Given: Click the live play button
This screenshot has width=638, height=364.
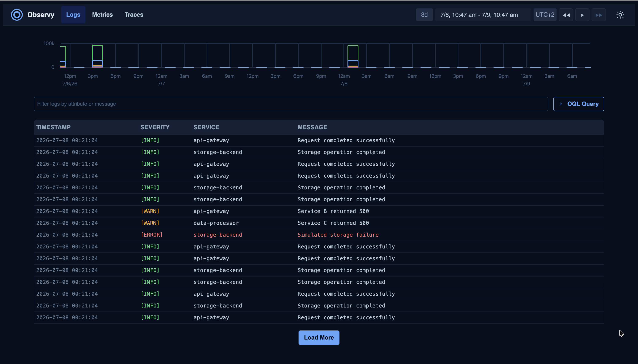Looking at the screenshot, I should click(582, 15).
